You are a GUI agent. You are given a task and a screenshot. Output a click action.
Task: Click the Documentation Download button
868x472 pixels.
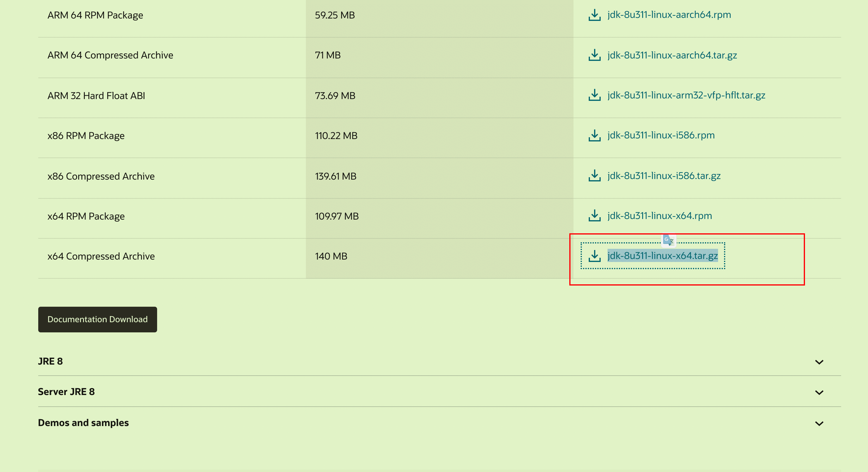(x=97, y=319)
